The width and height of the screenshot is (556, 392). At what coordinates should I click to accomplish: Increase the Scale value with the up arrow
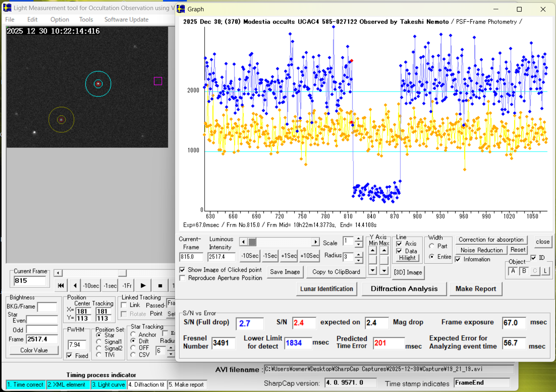(359, 239)
